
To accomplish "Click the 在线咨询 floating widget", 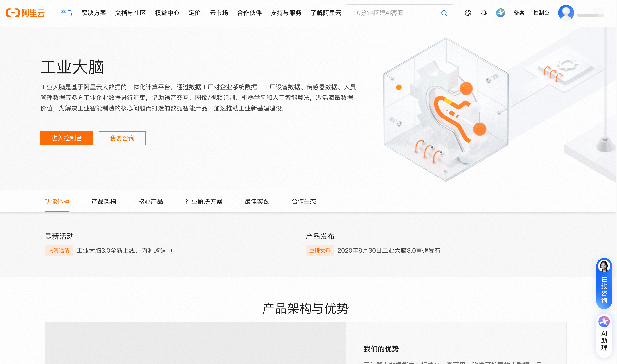I will pos(604,284).
